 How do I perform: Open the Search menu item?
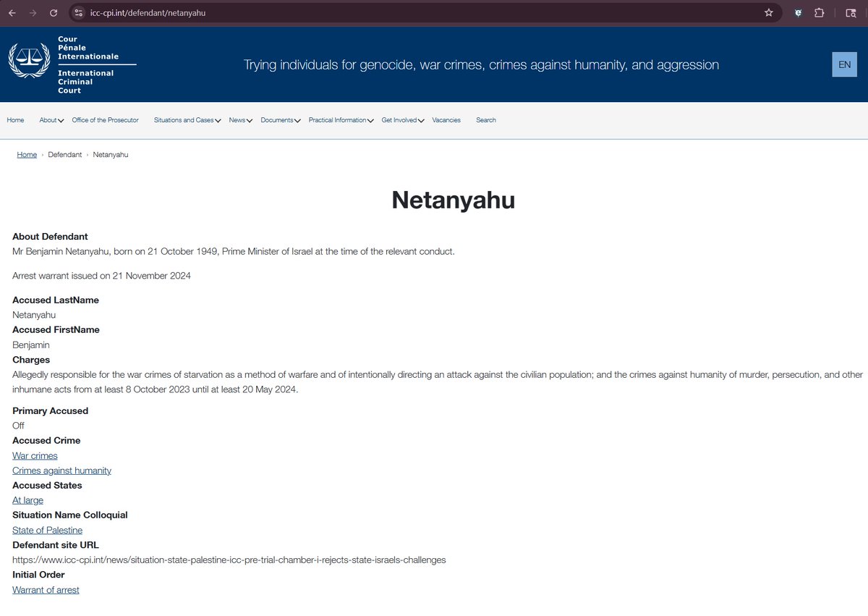tap(486, 120)
